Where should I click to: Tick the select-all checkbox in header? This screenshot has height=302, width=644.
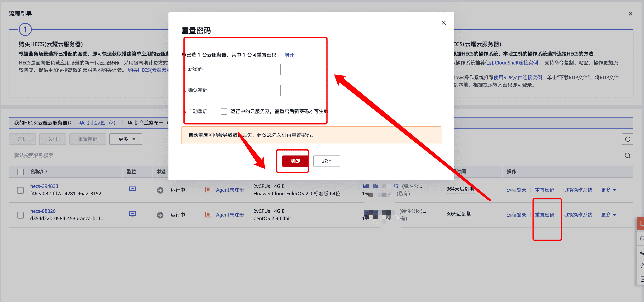point(20,172)
